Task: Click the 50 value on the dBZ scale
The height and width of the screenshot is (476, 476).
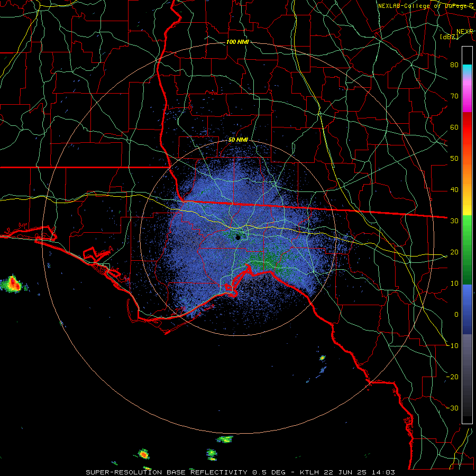Action: [454, 159]
